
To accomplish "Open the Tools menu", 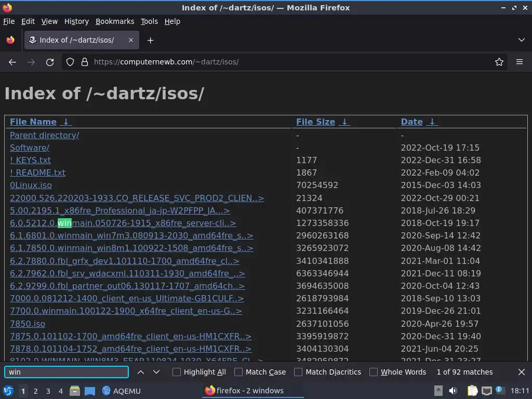I will coord(149,21).
